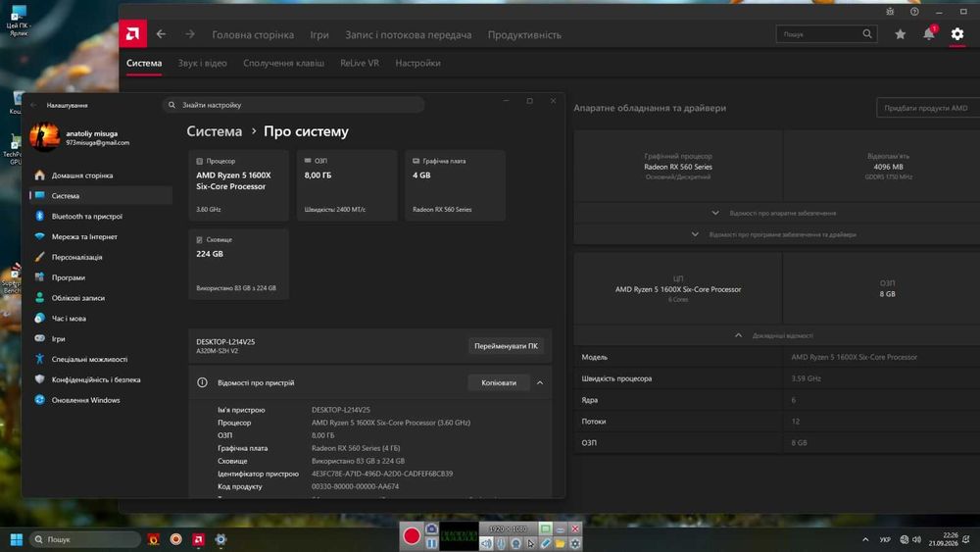Click the magnifier in AMD search box
980x552 pixels.
(867, 33)
